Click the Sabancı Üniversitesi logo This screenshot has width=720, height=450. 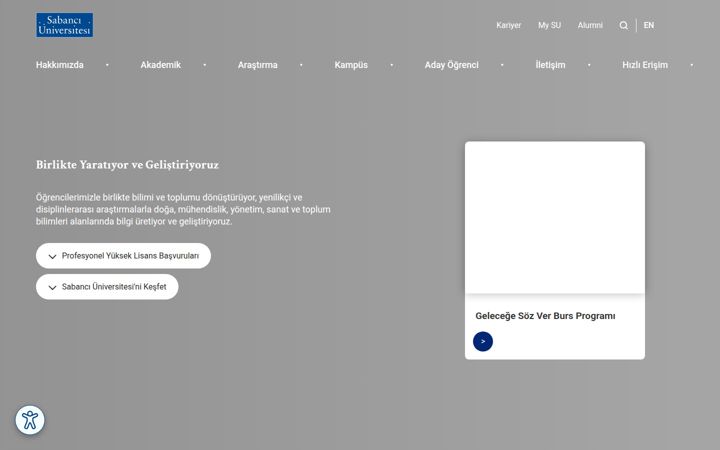64,25
